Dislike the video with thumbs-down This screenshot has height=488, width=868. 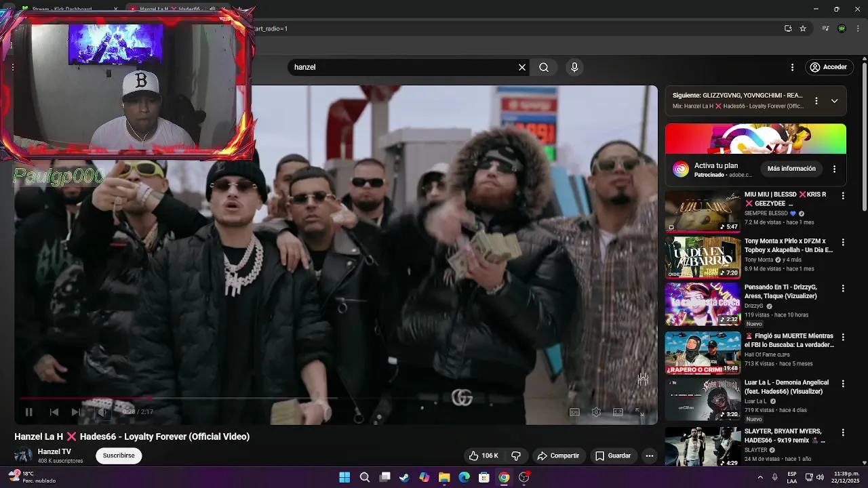516,455
